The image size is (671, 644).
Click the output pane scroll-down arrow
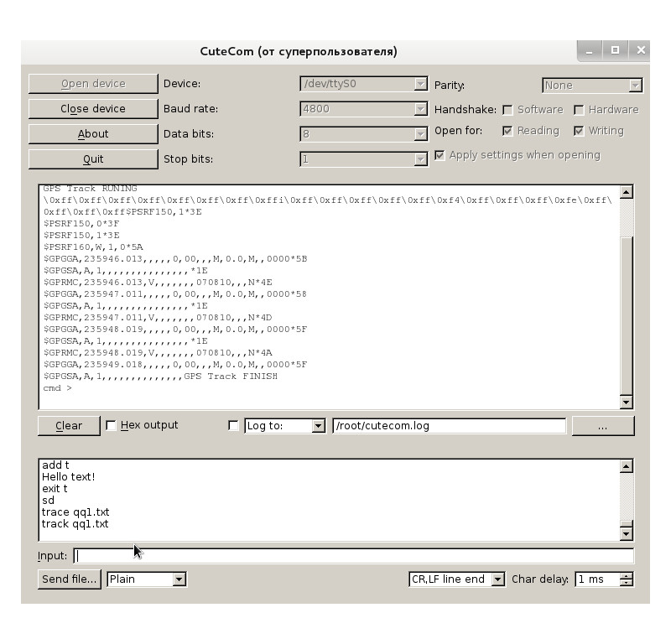pos(626,402)
